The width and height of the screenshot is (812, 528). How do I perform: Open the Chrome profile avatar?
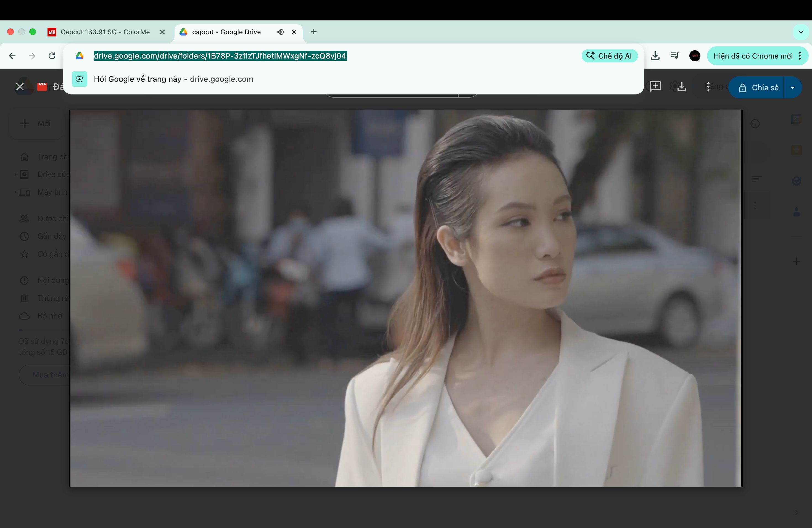click(695, 56)
